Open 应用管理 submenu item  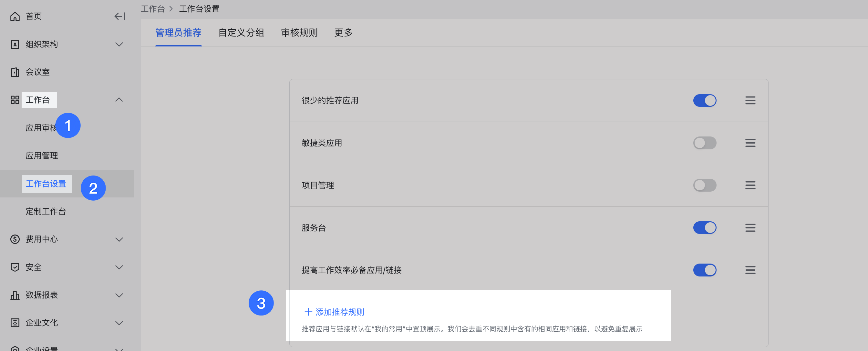(42, 156)
